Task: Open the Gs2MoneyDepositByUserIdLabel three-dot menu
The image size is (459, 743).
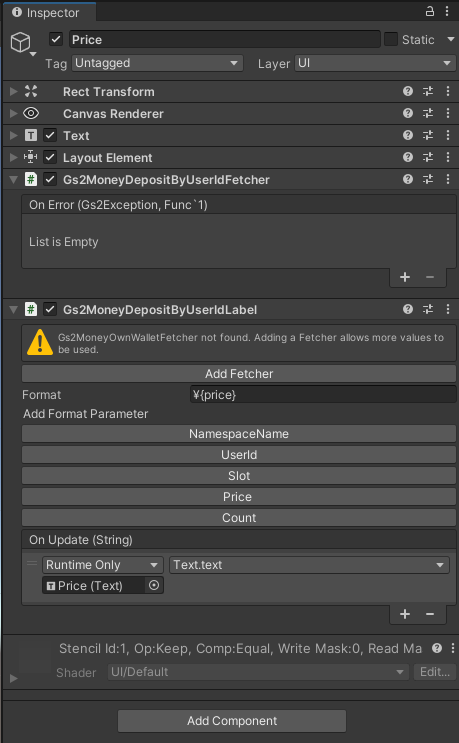Action: coord(448,309)
